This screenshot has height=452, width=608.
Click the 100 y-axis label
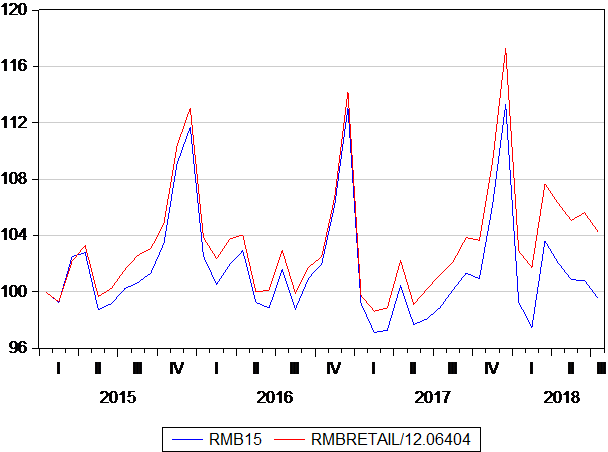tap(14, 292)
